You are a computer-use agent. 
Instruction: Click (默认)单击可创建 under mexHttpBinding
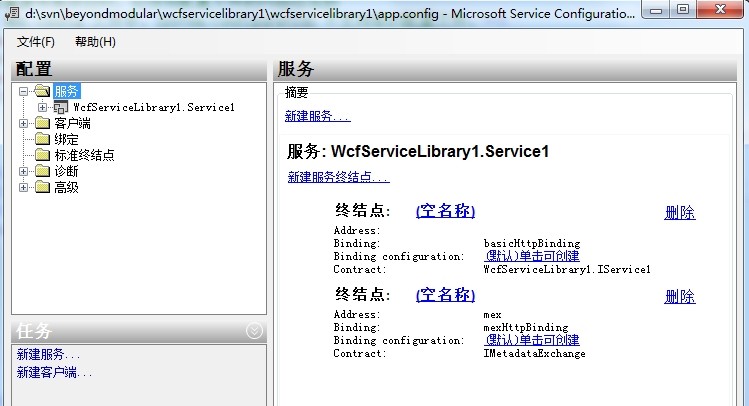pyautogui.click(x=532, y=340)
